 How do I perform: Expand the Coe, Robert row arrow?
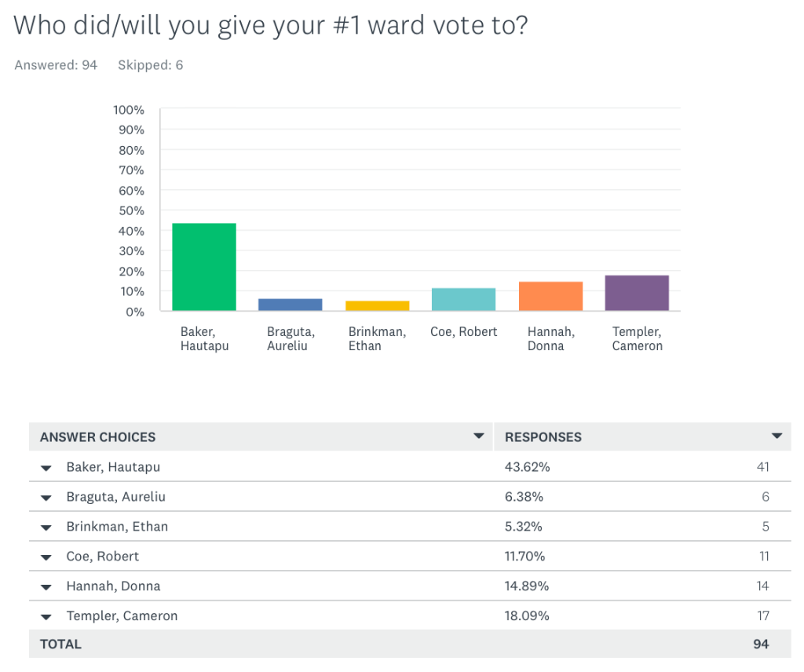click(46, 557)
